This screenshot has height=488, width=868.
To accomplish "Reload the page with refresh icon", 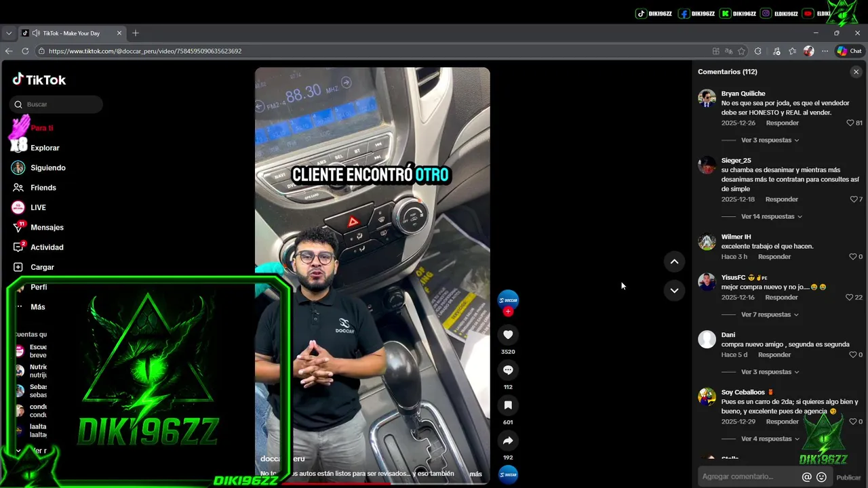I will pyautogui.click(x=25, y=51).
